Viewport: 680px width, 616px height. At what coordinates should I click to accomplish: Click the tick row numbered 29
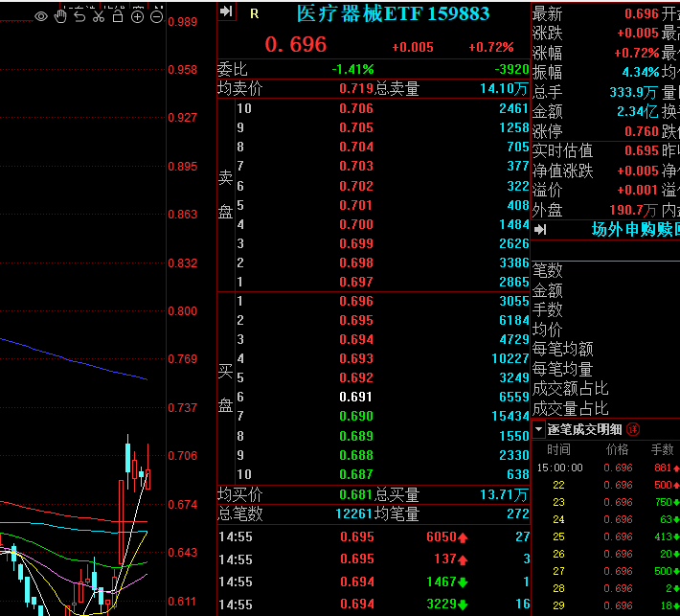[x=606, y=605]
